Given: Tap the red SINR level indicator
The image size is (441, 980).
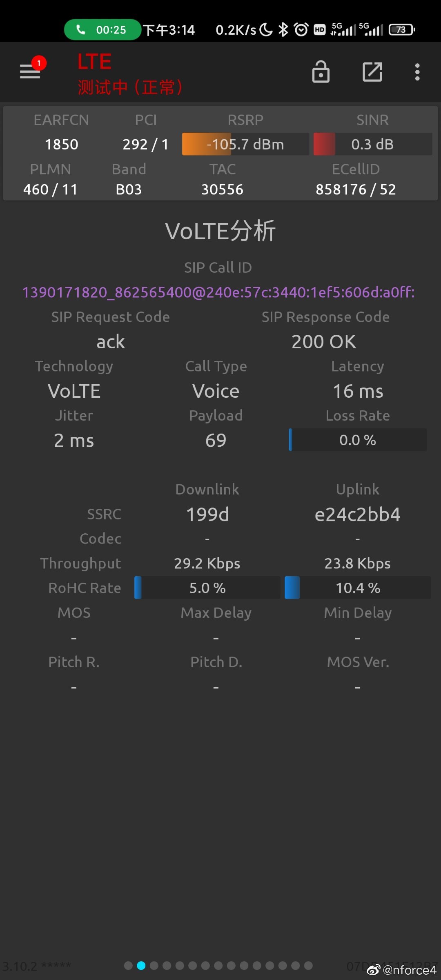Looking at the screenshot, I should [x=324, y=144].
